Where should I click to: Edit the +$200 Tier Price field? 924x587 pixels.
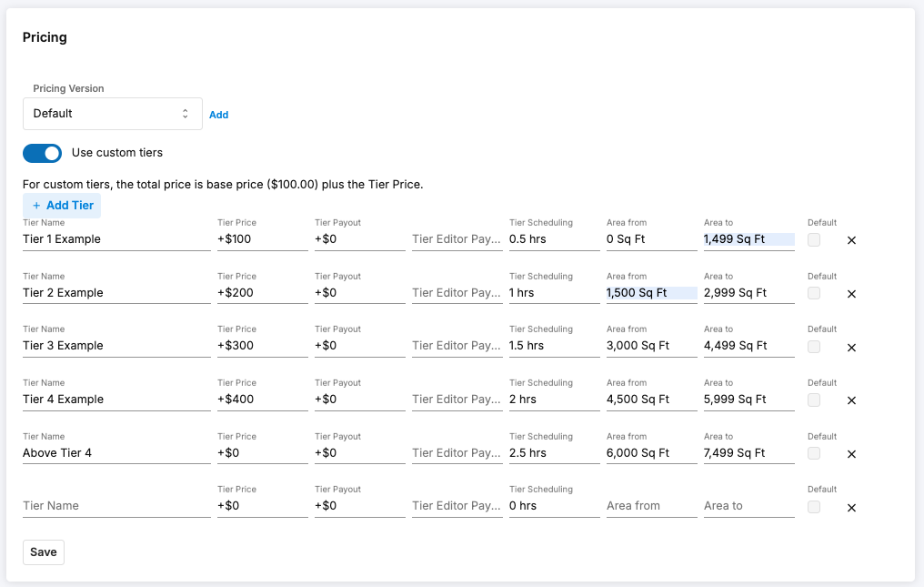tap(262, 293)
